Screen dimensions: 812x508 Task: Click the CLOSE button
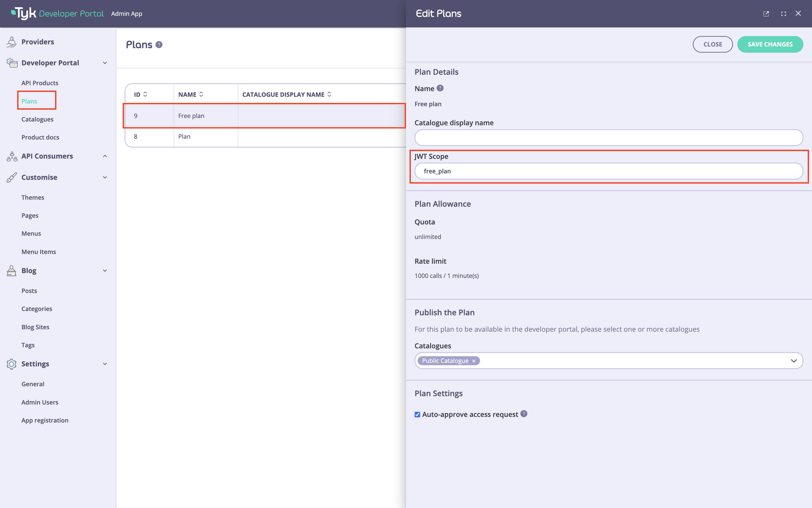coord(713,44)
